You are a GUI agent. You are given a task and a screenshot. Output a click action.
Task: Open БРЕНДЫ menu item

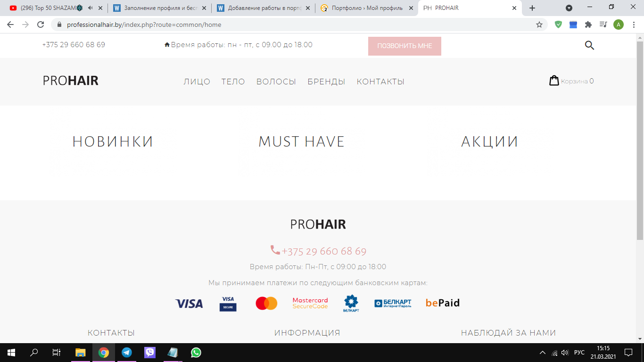(326, 82)
